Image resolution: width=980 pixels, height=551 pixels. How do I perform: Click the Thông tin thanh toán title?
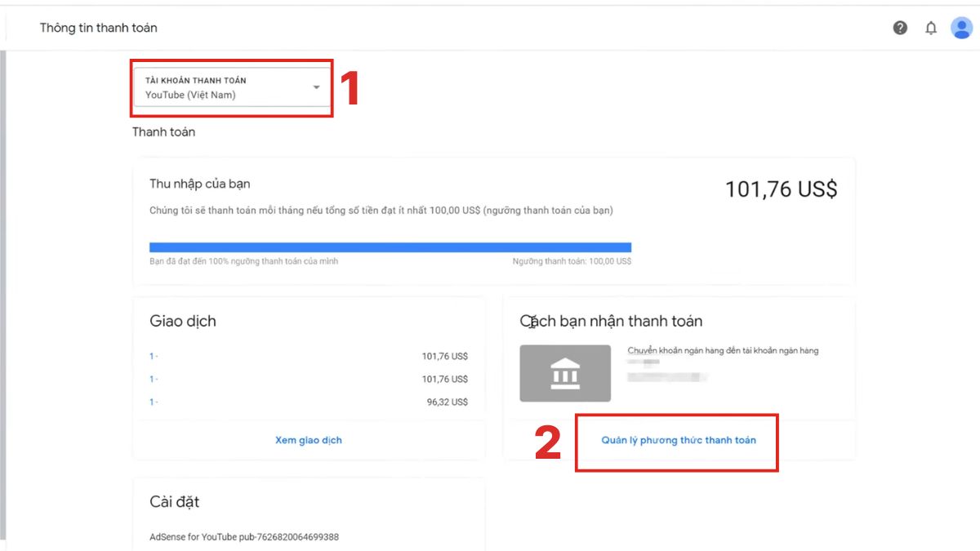(x=99, y=28)
